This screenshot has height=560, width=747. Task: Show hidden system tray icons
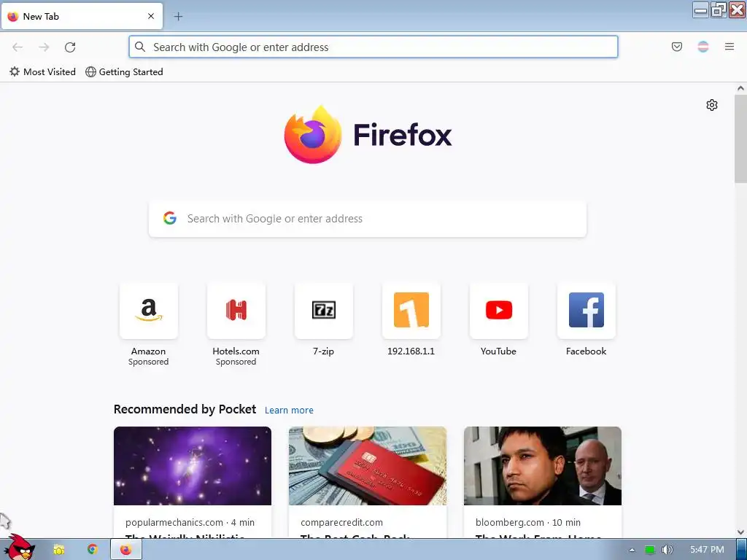(x=632, y=550)
